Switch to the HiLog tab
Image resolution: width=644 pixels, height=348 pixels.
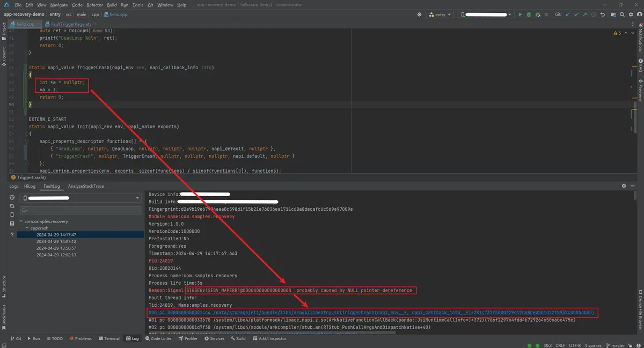(x=30, y=186)
